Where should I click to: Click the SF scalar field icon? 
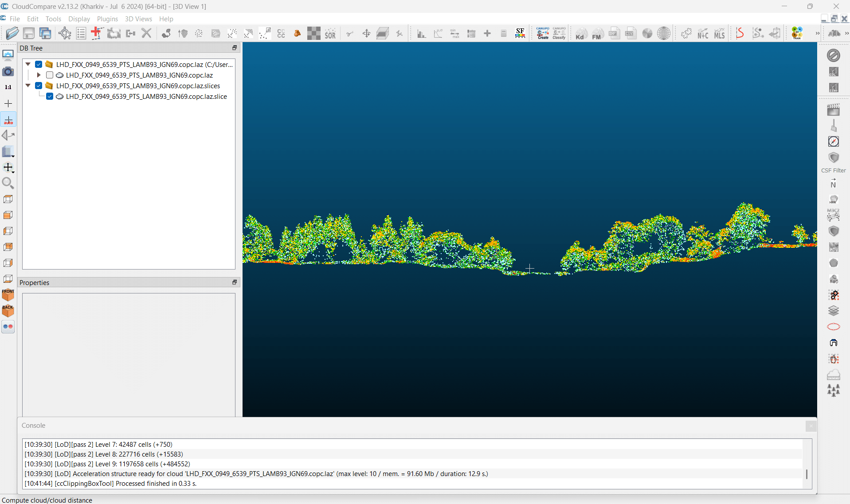coord(520,33)
